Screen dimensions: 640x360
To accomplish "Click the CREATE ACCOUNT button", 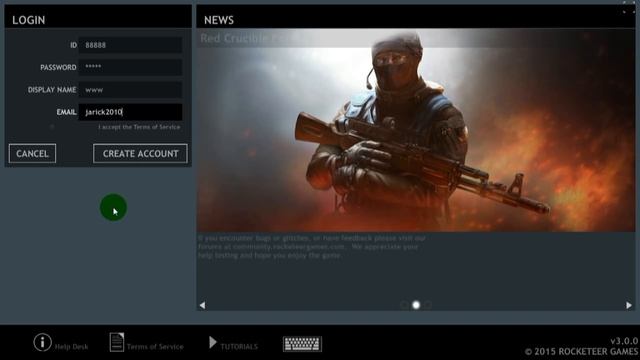I will (140, 153).
